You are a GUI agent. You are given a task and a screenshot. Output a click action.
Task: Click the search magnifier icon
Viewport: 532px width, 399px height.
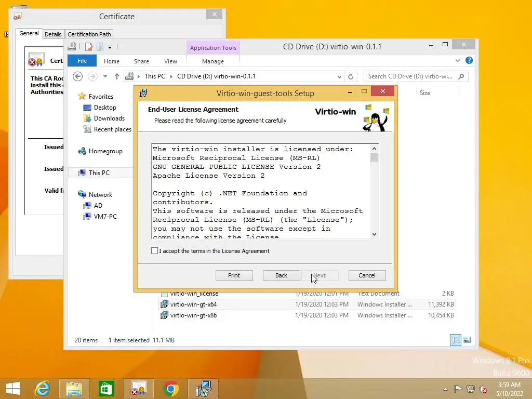click(x=461, y=76)
